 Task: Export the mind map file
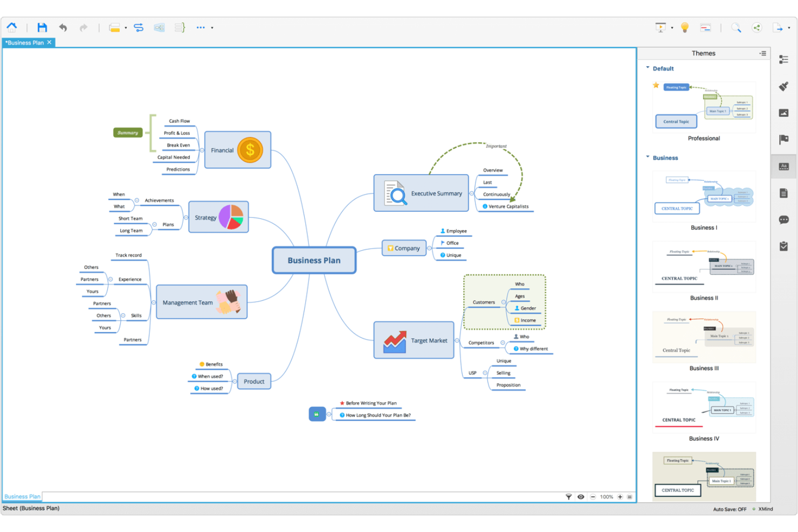tap(778, 27)
